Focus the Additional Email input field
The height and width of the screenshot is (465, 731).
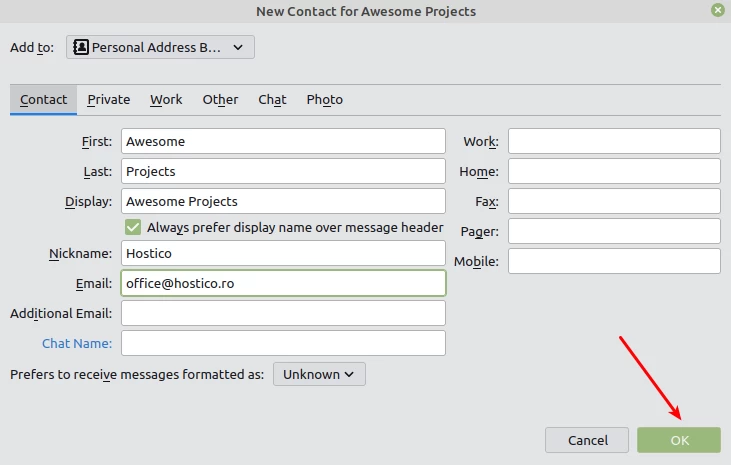[283, 313]
